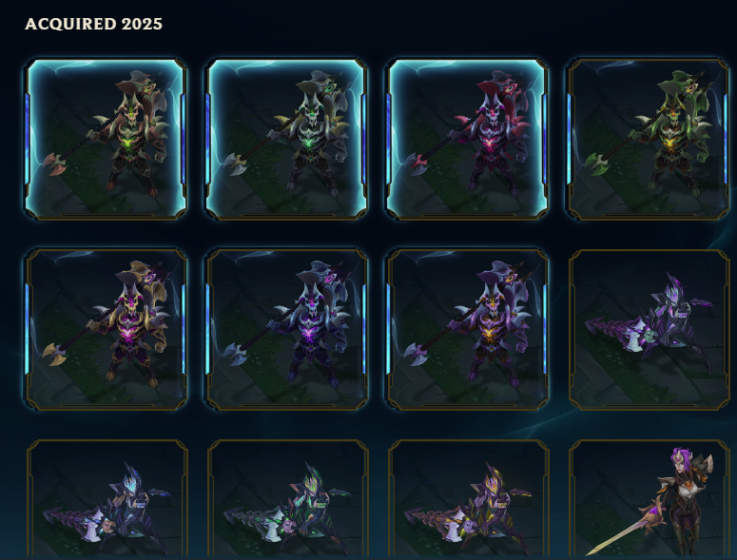Open the purple-haired swordswoman skin
The image size is (737, 560).
[x=649, y=499]
